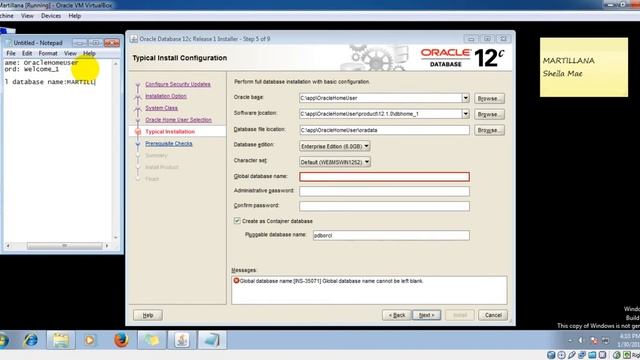Viewport: 640px width, 360px height.
Task: Click the Administrative password field
Action: pyautogui.click(x=384, y=191)
